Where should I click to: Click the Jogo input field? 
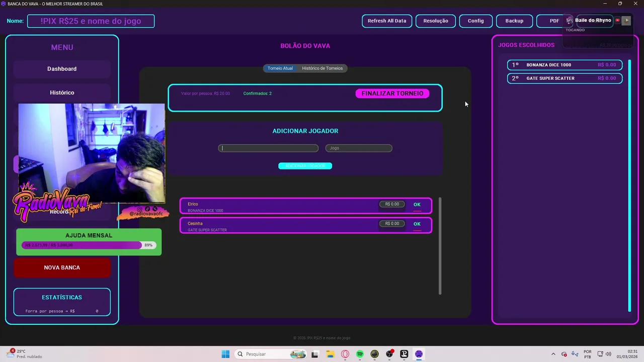359,148
